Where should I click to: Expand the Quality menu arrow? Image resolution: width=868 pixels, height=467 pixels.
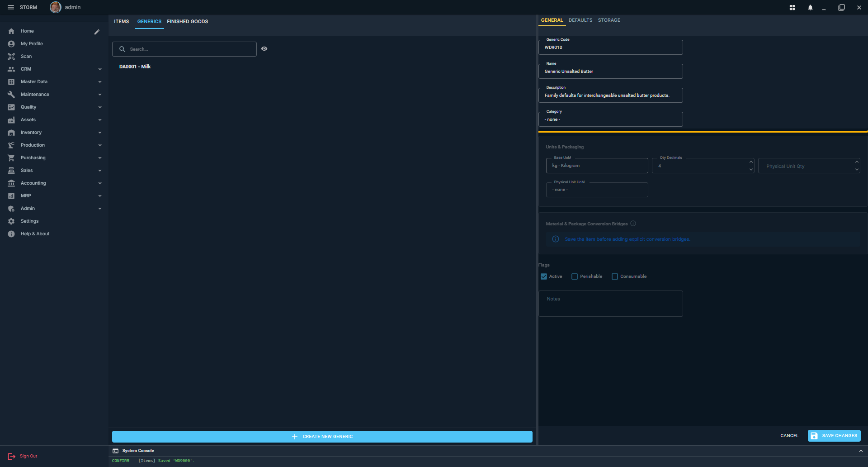coord(100,107)
